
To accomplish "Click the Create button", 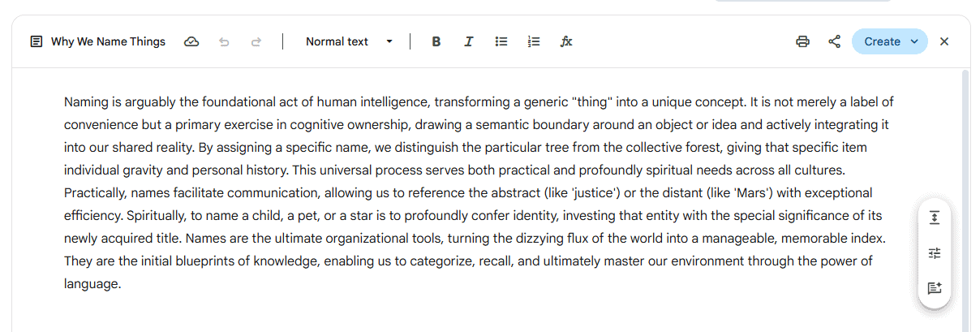I will 881,41.
